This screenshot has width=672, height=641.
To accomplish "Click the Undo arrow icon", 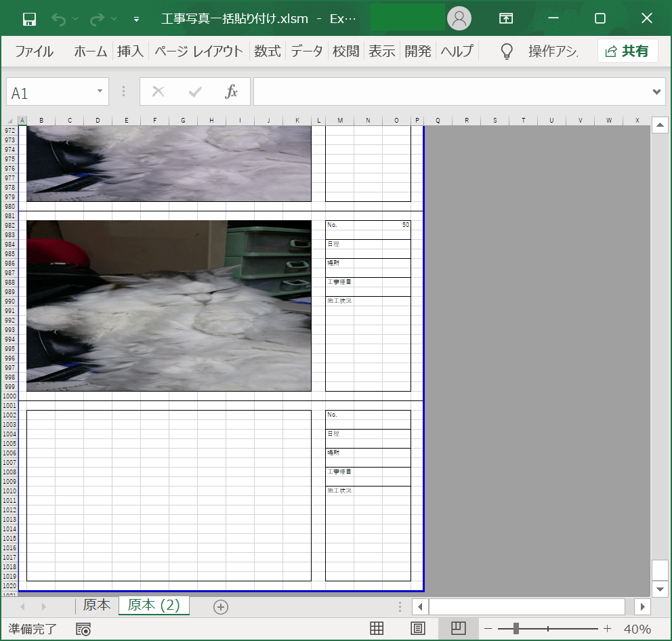I will click(58, 19).
